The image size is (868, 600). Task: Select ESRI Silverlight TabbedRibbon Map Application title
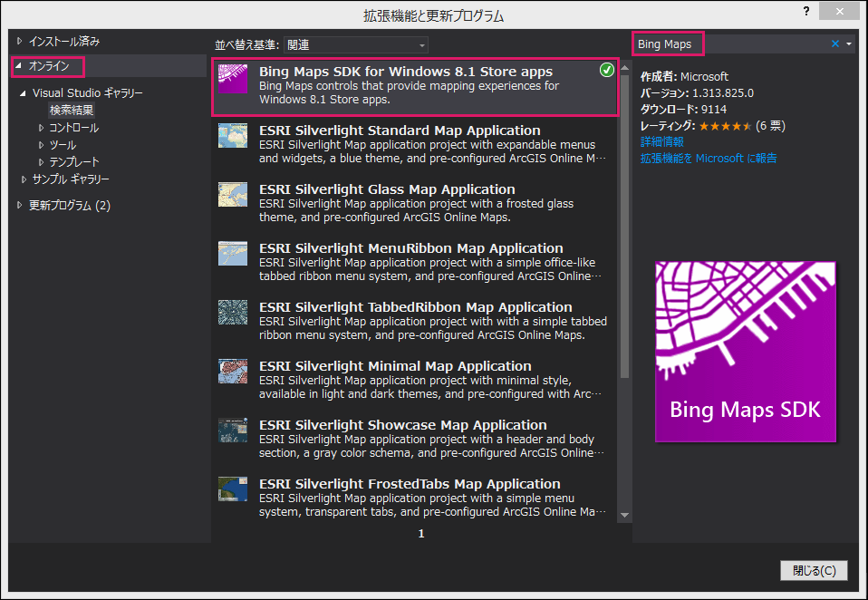[416, 307]
